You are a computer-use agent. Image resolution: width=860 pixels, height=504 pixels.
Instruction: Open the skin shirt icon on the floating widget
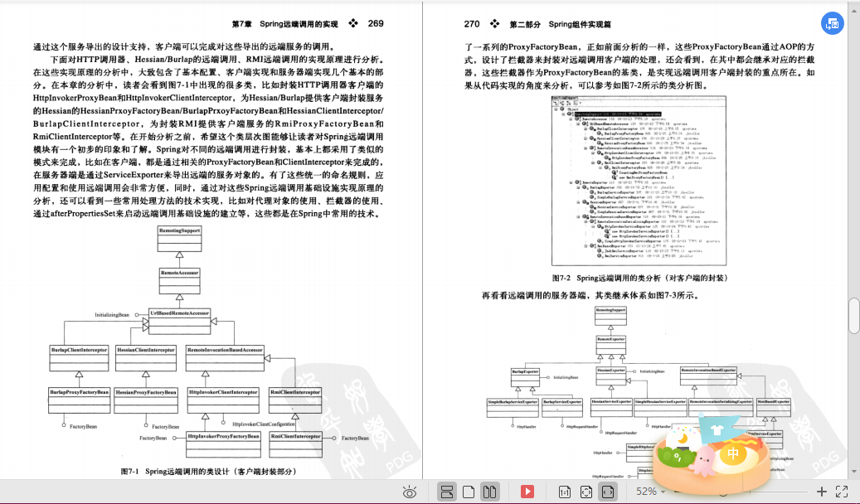[717, 429]
